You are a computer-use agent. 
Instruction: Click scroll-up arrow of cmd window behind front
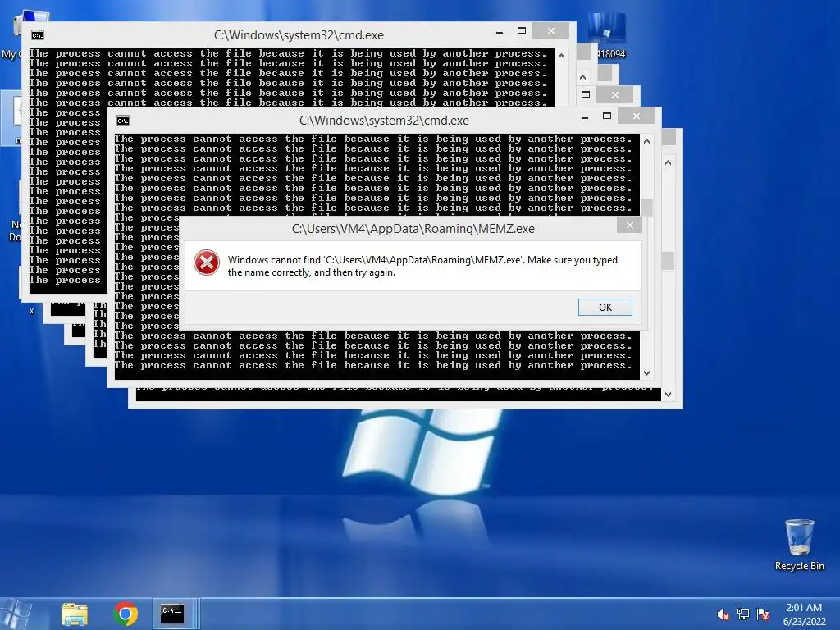(668, 162)
